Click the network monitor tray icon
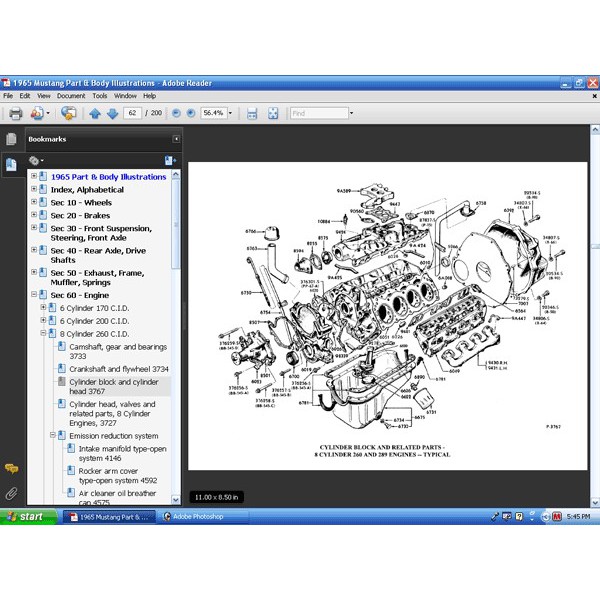 tap(507, 517)
